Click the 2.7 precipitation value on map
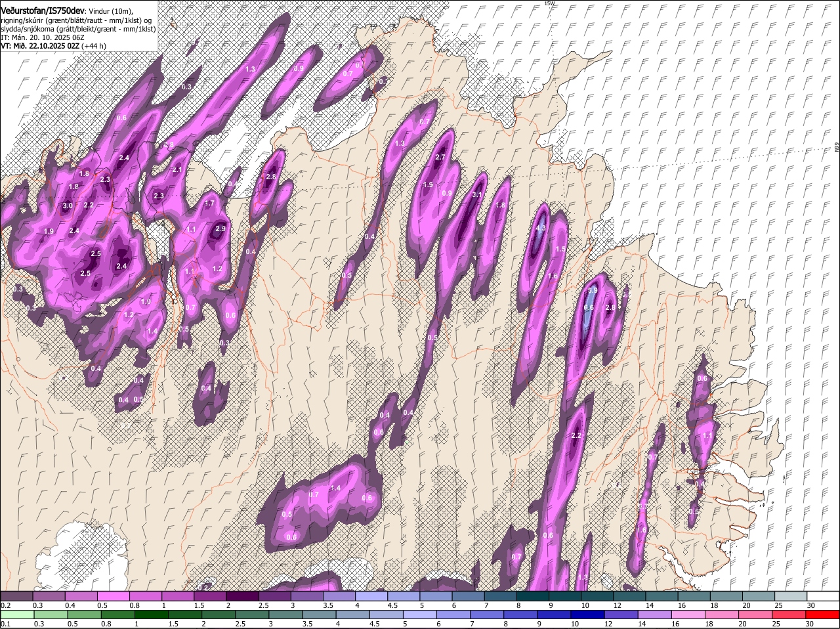The height and width of the screenshot is (629, 840). pos(440,157)
